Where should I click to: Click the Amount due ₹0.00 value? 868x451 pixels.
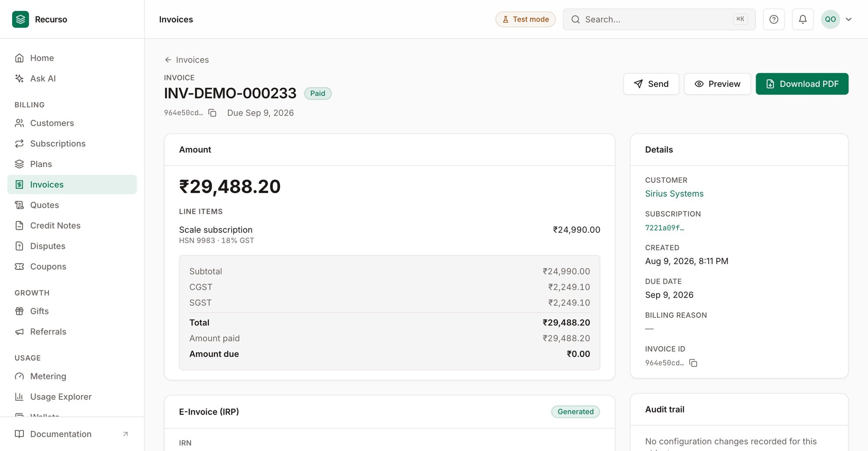pos(578,354)
